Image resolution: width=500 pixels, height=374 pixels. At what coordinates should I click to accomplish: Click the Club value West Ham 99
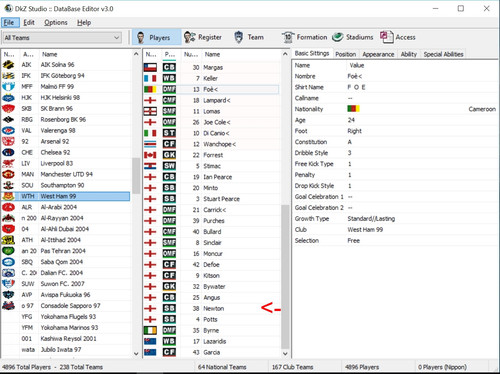coord(365,230)
